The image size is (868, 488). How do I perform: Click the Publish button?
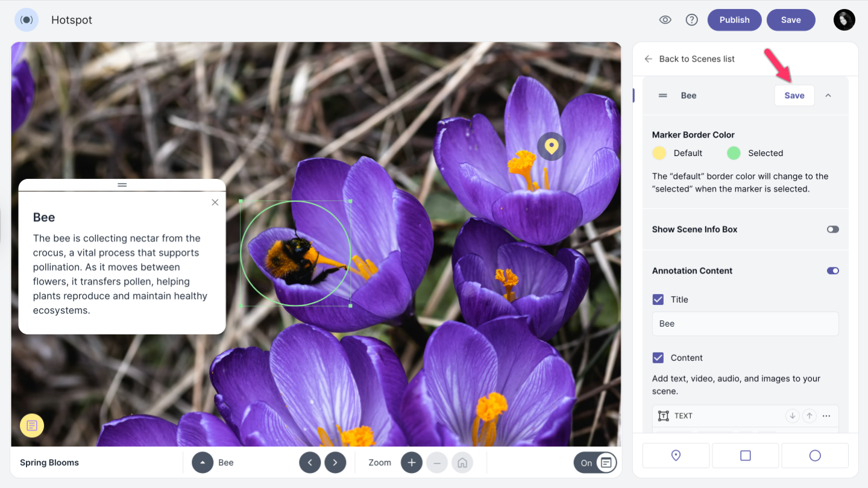734,20
